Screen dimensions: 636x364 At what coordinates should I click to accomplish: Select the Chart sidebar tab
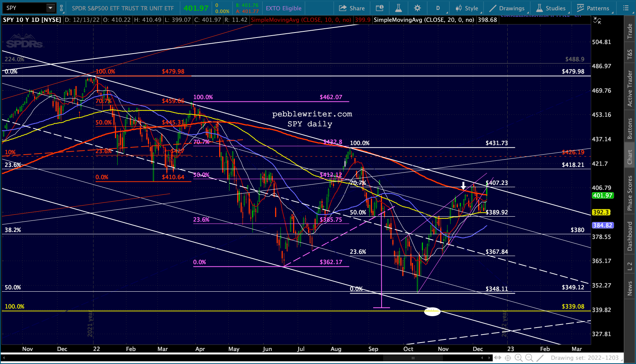630,157
